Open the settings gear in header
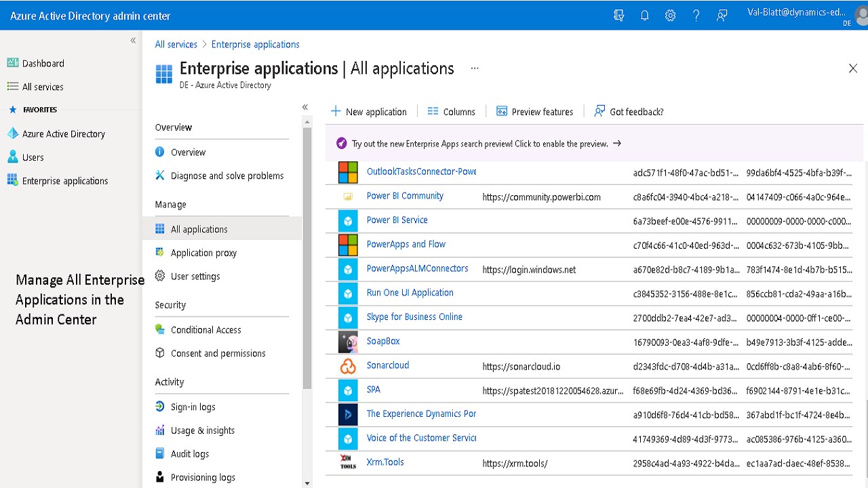868x488 pixels. [x=670, y=16]
